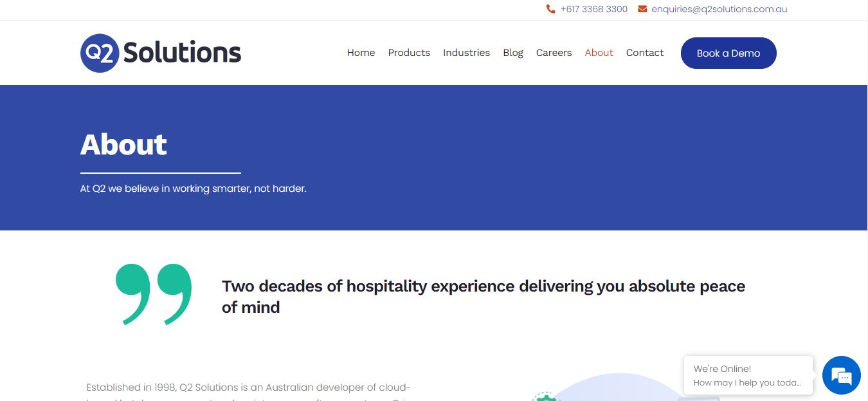Click the large About page heading
This screenshot has height=401, width=868.
tap(123, 144)
